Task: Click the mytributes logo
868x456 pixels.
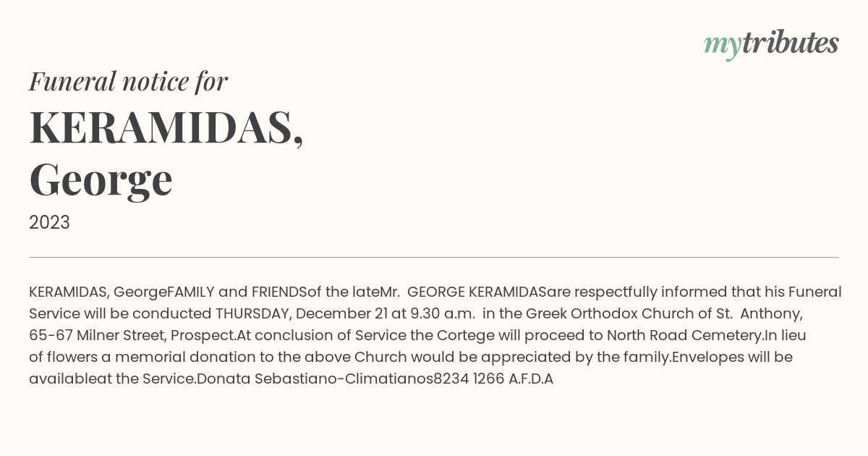Action: [771, 44]
